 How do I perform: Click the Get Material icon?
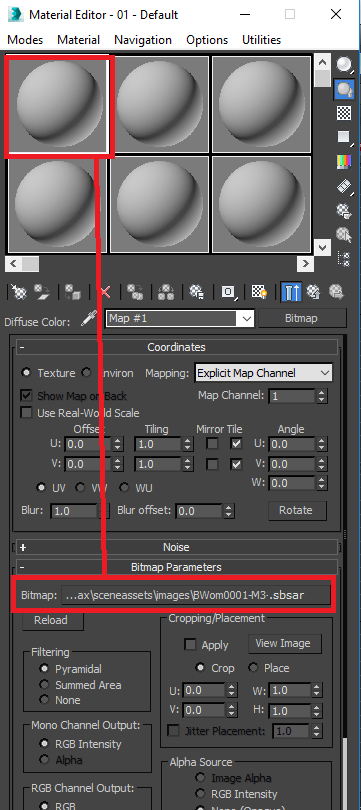click(x=18, y=292)
